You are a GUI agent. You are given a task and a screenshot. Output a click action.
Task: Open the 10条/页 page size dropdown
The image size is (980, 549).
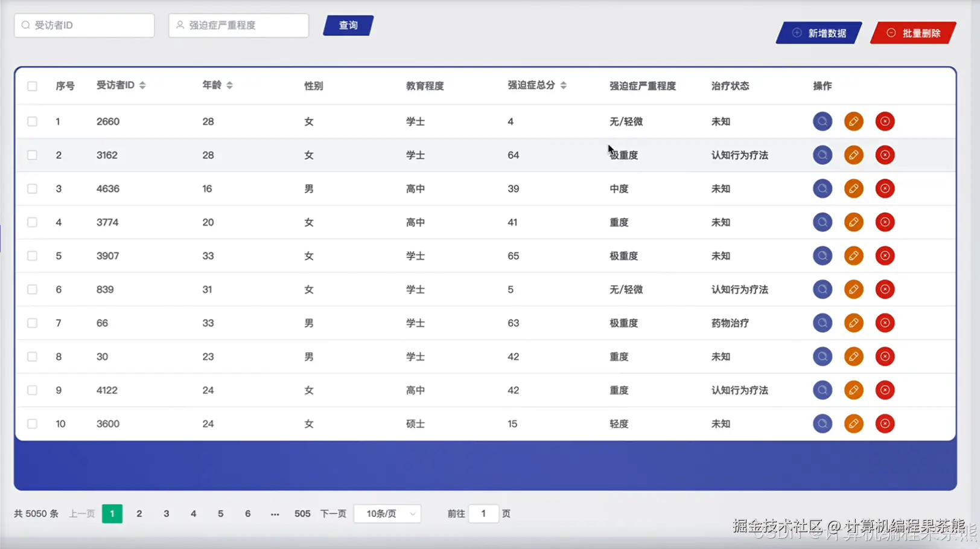pos(387,513)
